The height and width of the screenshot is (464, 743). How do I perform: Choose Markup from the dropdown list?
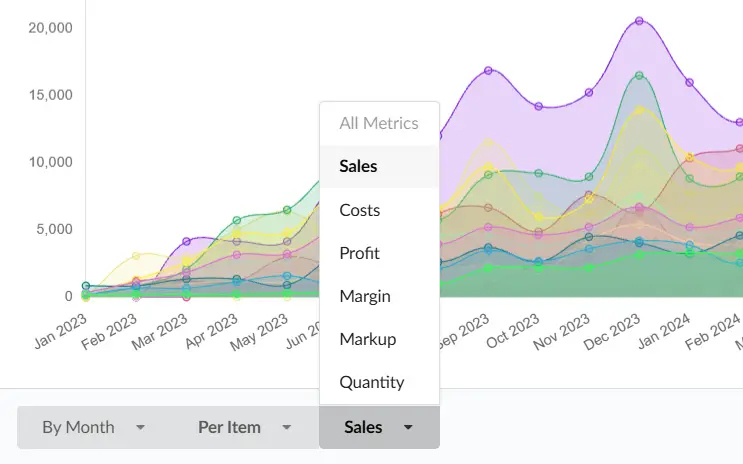379,339
